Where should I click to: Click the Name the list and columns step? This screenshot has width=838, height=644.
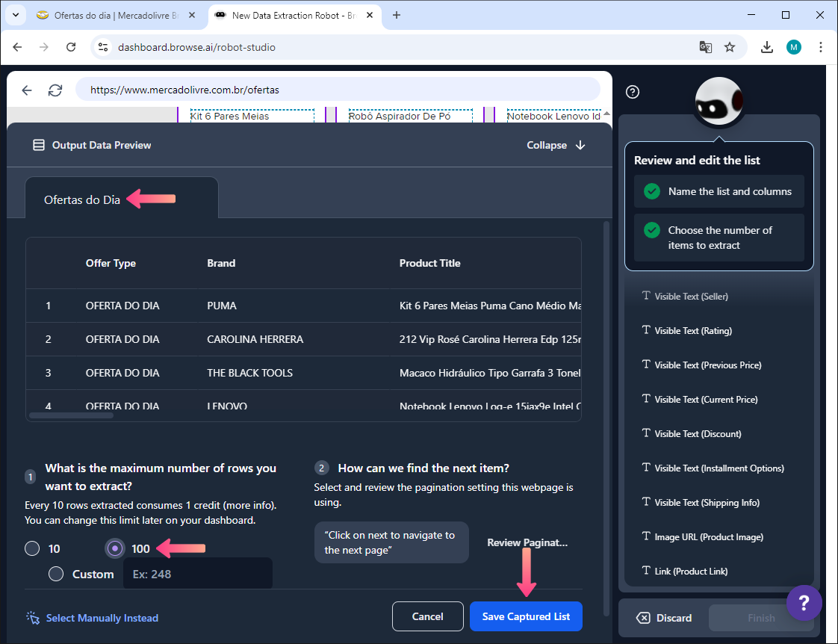[718, 191]
